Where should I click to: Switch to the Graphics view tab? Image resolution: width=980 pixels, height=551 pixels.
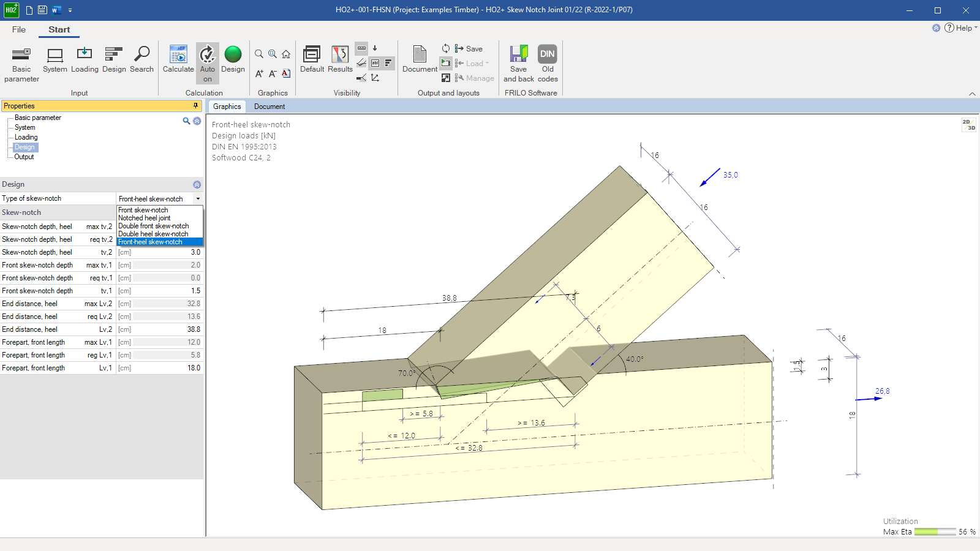[x=227, y=107]
